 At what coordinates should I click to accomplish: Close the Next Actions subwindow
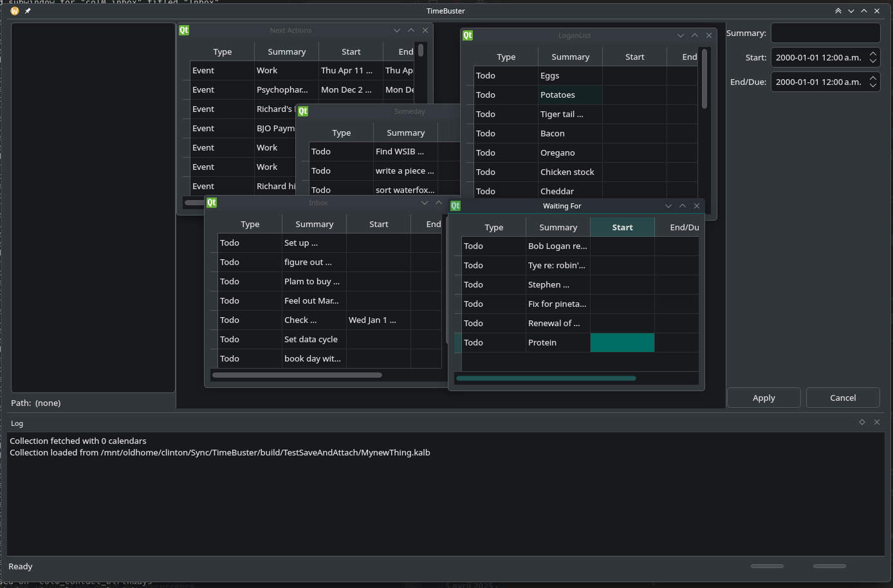point(425,30)
